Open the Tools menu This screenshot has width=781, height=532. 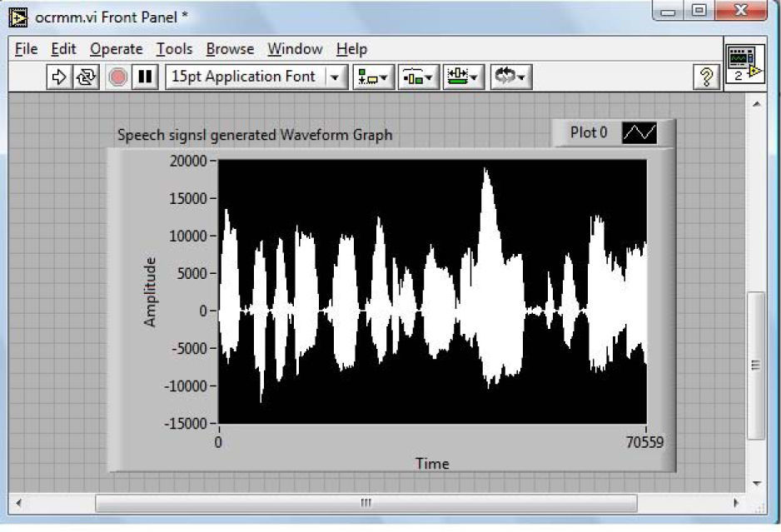click(174, 49)
